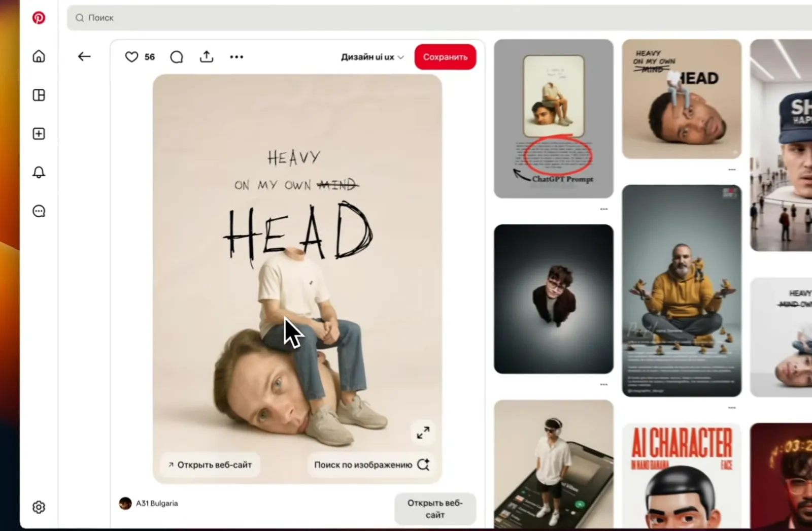Focus the Поиск search field
This screenshot has width=812, height=531.
tap(439, 18)
